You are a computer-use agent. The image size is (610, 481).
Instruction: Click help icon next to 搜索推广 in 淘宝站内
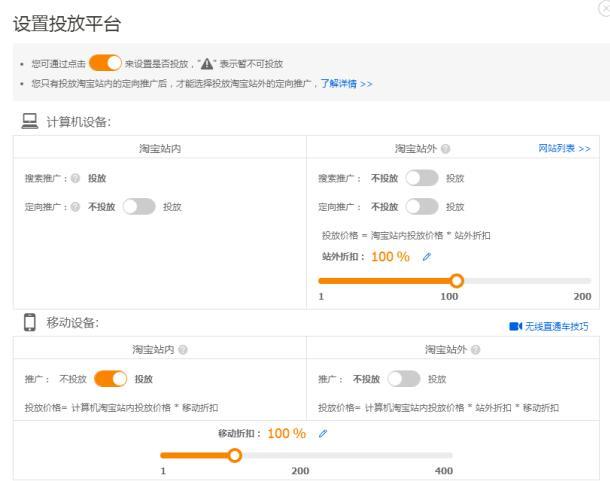pyautogui.click(x=75, y=178)
